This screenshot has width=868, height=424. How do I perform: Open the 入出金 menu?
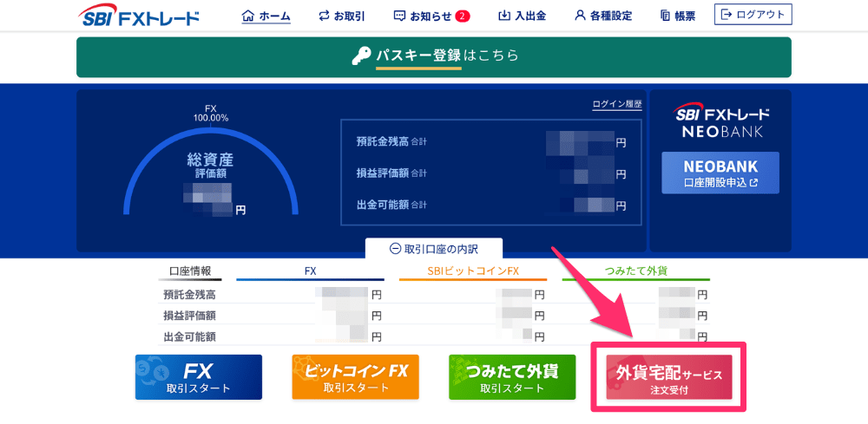522,16
